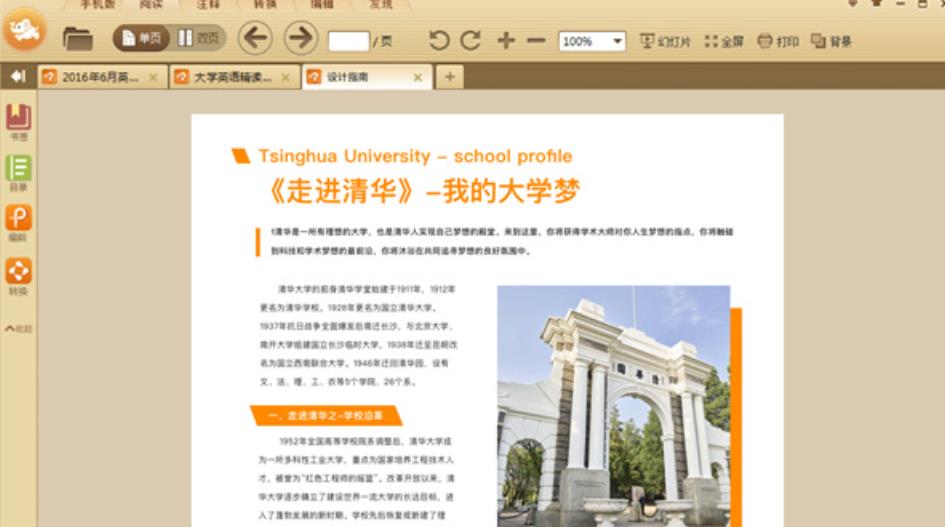Start slideshow mode (幻灯片)
This screenshot has height=527, width=945.
click(x=665, y=41)
